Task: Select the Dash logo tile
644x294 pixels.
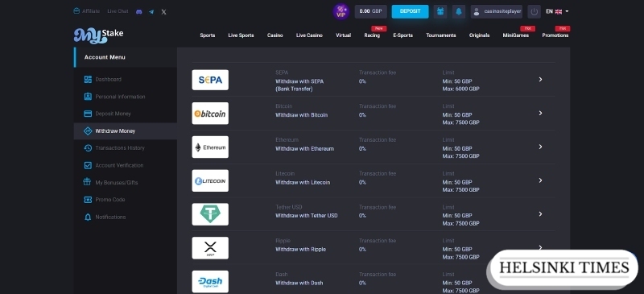Action: tap(210, 282)
